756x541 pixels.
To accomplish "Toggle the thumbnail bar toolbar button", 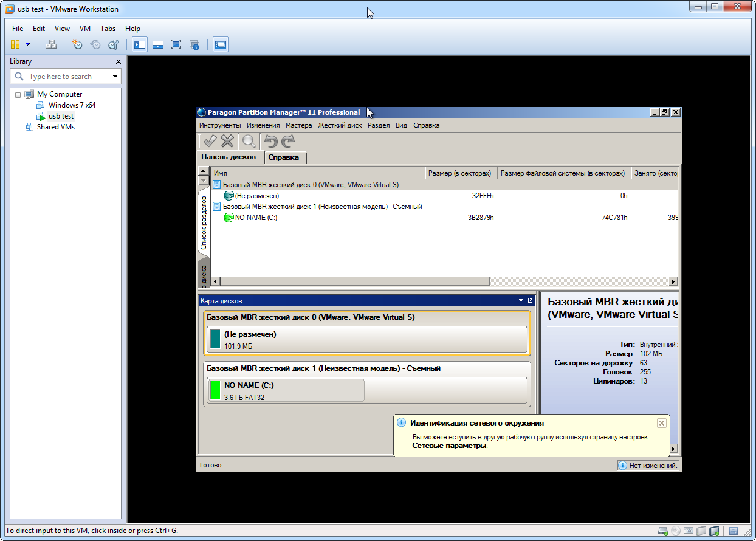I will point(158,44).
